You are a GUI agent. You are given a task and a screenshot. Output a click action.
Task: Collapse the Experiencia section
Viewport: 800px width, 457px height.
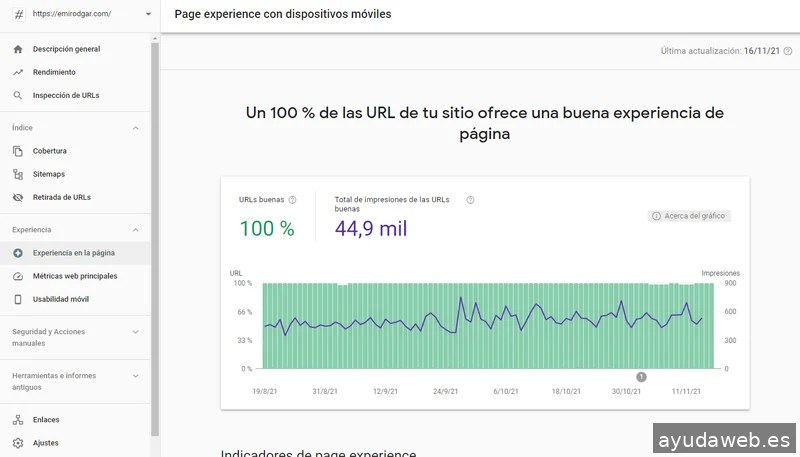tap(135, 230)
